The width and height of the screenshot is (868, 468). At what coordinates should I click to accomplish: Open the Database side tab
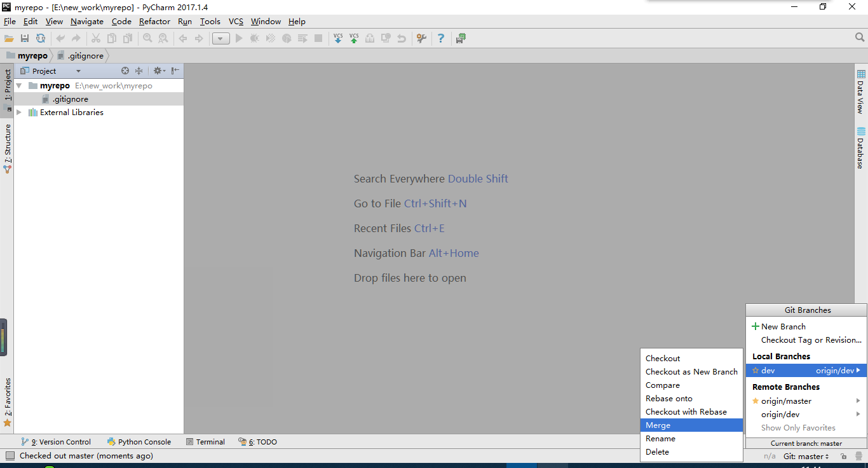coord(861,148)
